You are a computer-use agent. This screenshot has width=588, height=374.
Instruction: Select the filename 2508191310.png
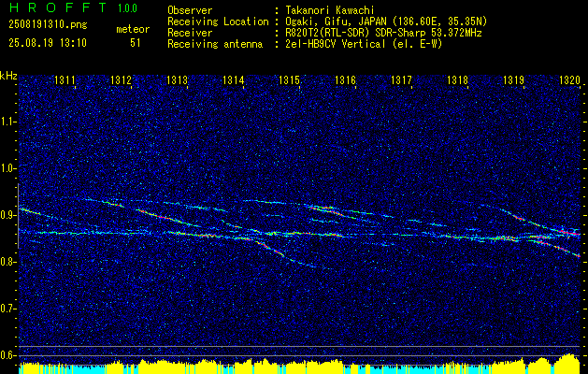48,25
